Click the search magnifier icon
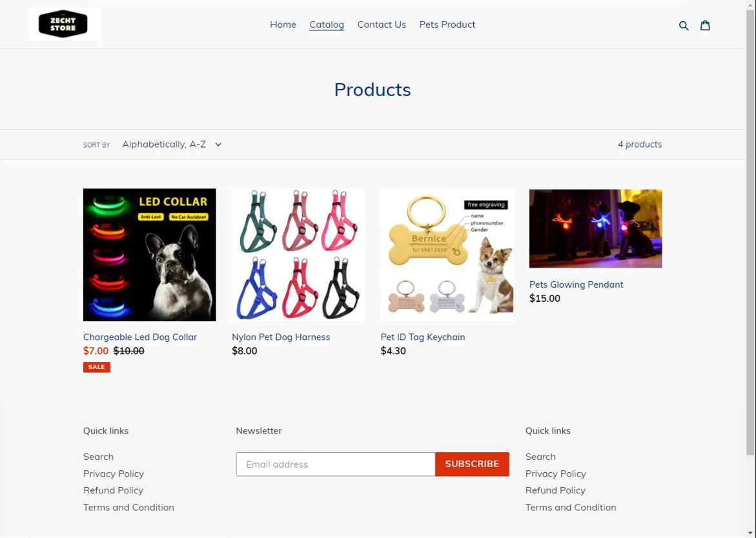This screenshot has height=538, width=756. (684, 25)
